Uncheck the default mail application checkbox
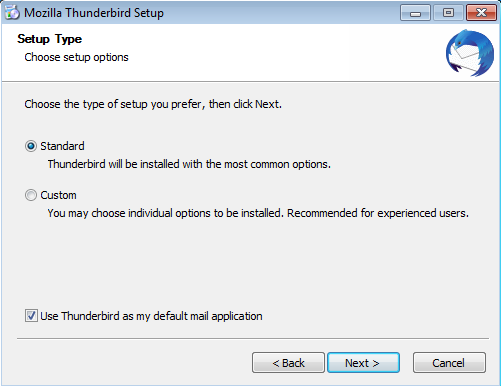 point(31,315)
